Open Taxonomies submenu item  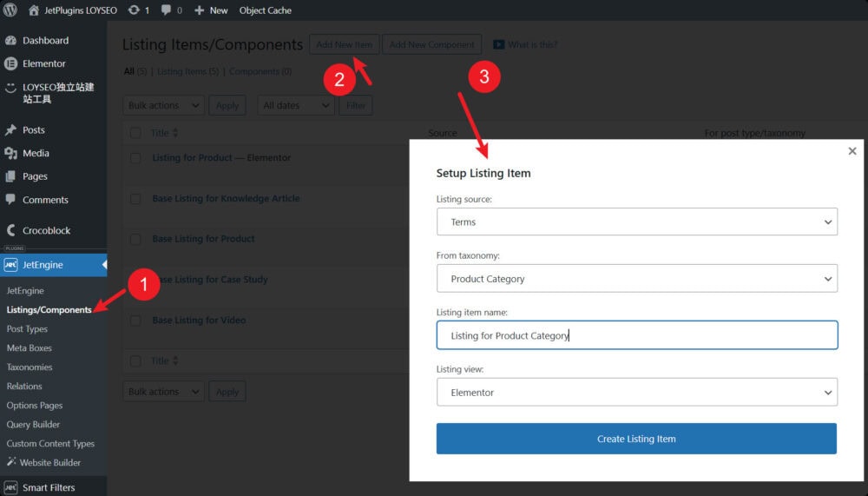pyautogui.click(x=30, y=367)
